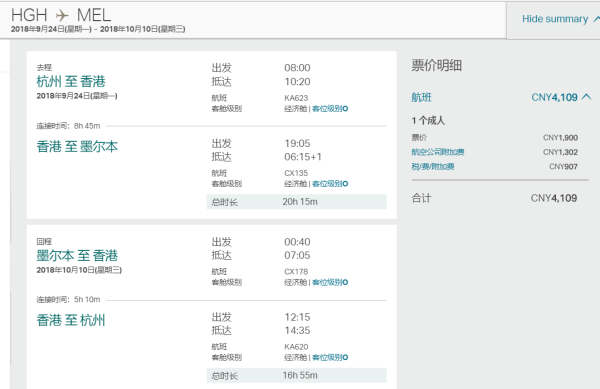Screen dimensions: 600x389
Task: Click the MEL destination code in header
Action: [x=94, y=16]
